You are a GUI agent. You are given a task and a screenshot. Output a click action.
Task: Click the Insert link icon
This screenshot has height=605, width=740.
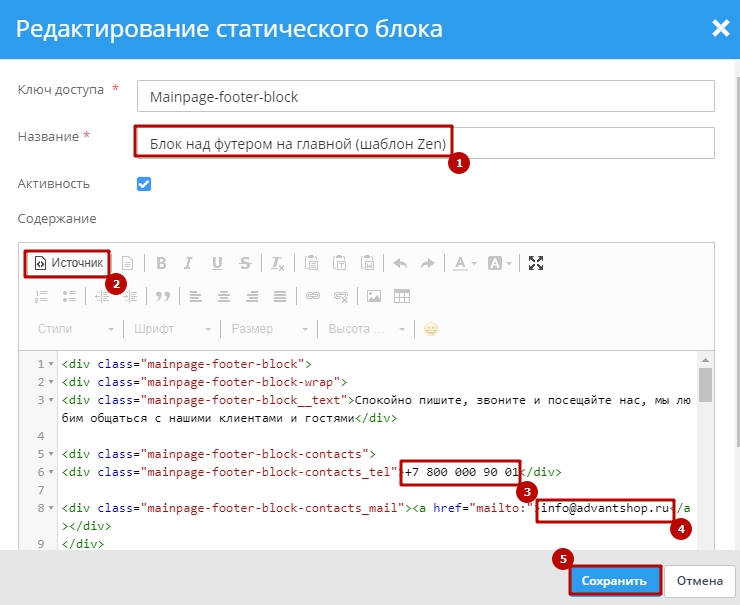(x=312, y=296)
